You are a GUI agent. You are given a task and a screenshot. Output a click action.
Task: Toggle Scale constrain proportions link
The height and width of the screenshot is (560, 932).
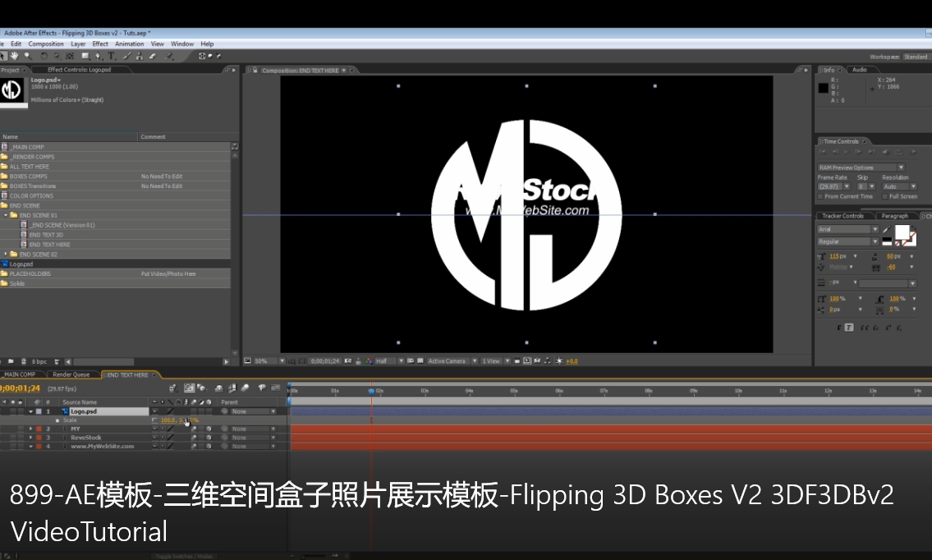click(x=155, y=420)
